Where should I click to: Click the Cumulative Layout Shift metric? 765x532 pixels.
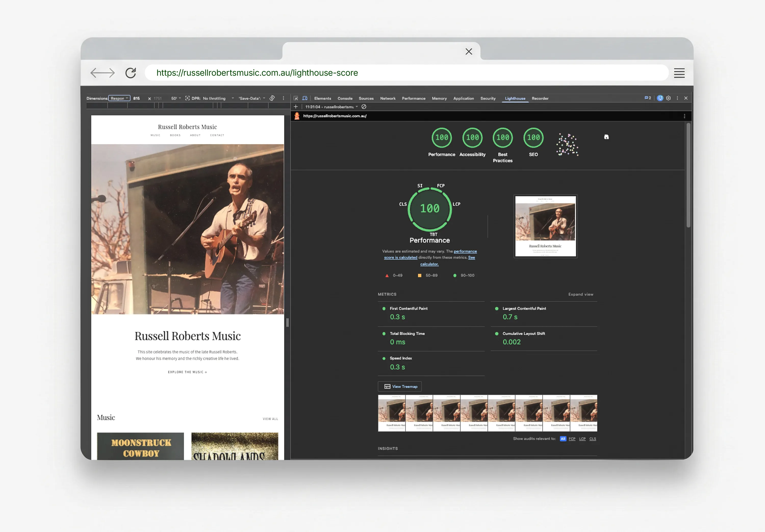(544, 338)
